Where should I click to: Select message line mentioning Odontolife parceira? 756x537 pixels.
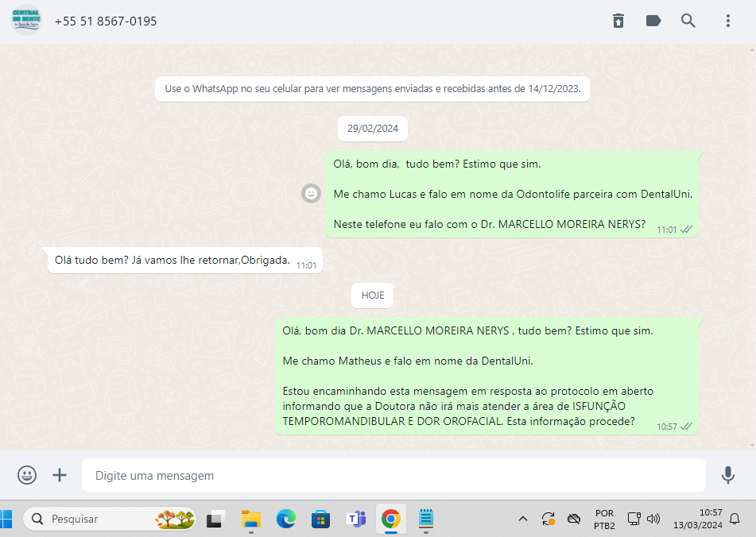(513, 194)
